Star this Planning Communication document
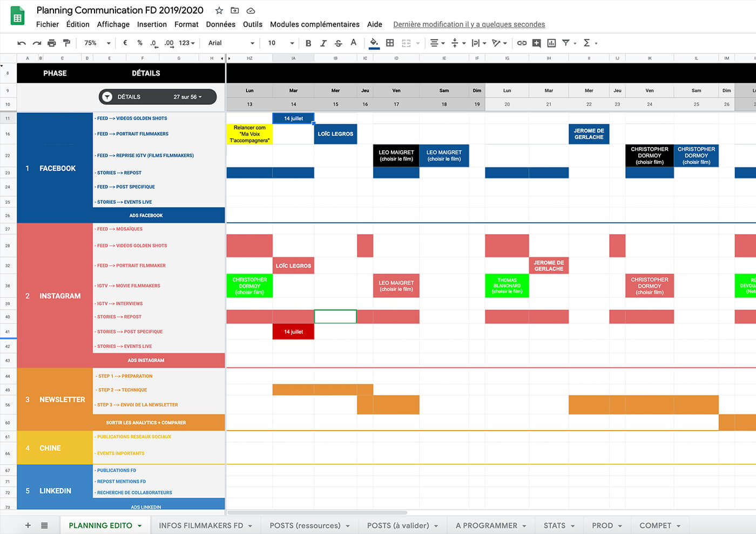The height and width of the screenshot is (534, 756). pos(219,11)
